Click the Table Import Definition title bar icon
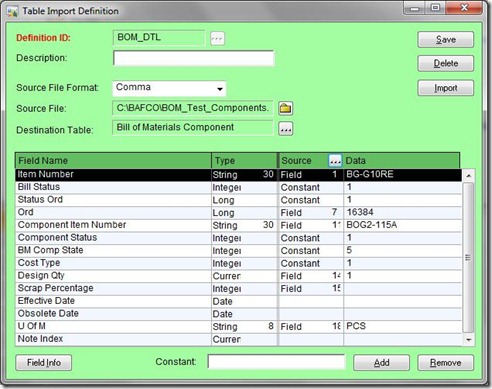The height and width of the screenshot is (389, 492). click(x=13, y=11)
